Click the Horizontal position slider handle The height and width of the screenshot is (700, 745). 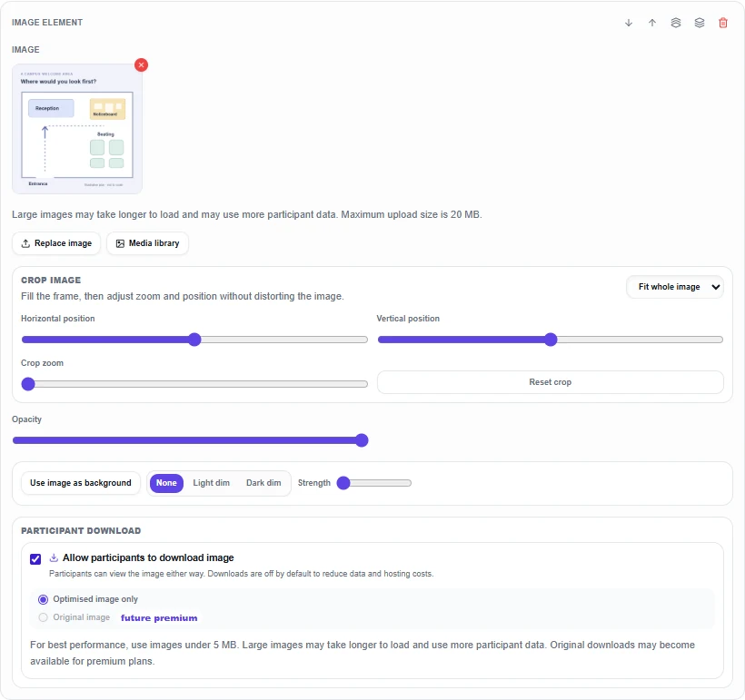[194, 340]
